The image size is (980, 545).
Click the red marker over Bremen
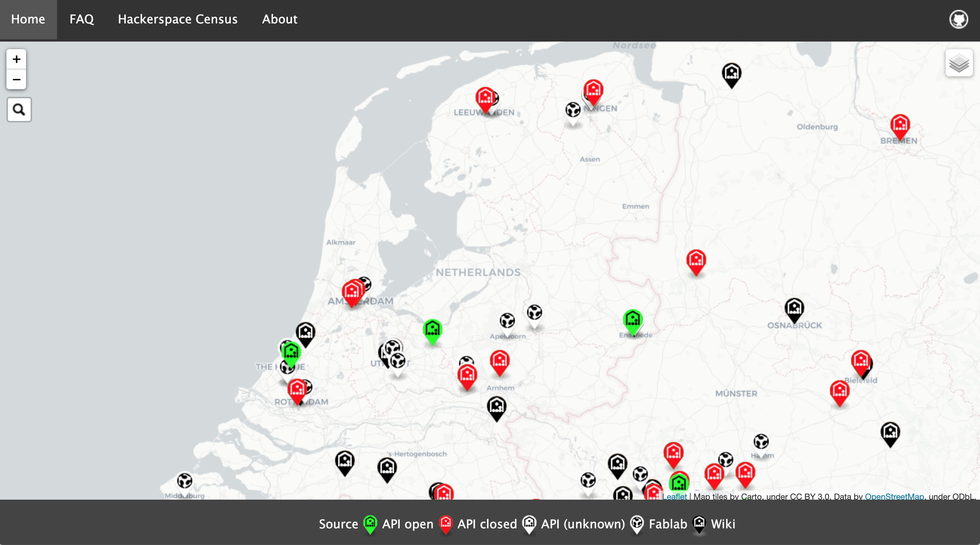pyautogui.click(x=900, y=125)
